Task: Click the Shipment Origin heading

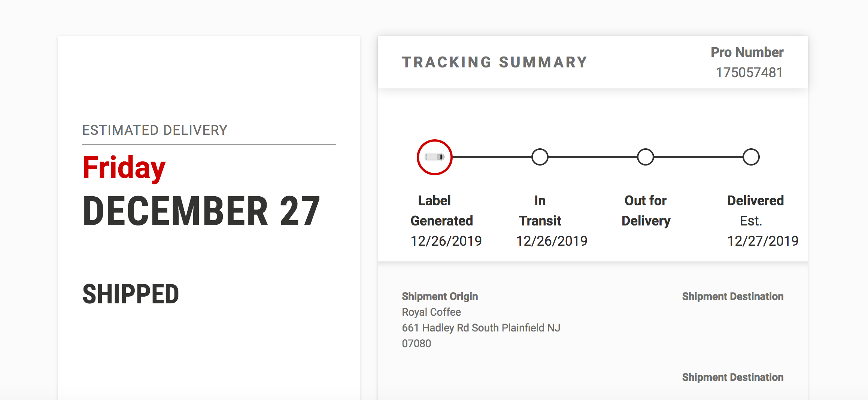Action: pos(440,296)
